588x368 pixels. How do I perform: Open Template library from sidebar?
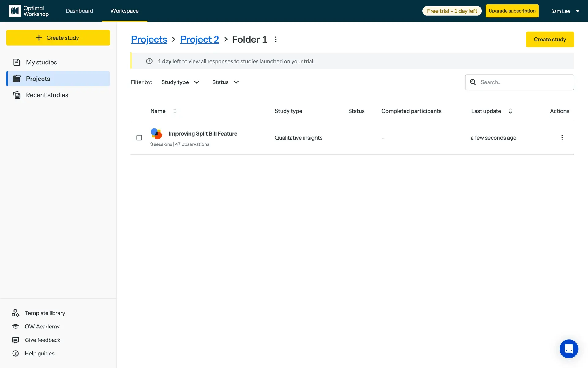(45, 313)
